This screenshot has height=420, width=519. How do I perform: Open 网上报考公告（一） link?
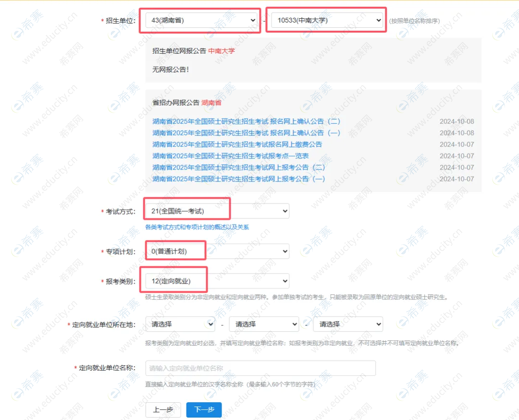coord(239,179)
